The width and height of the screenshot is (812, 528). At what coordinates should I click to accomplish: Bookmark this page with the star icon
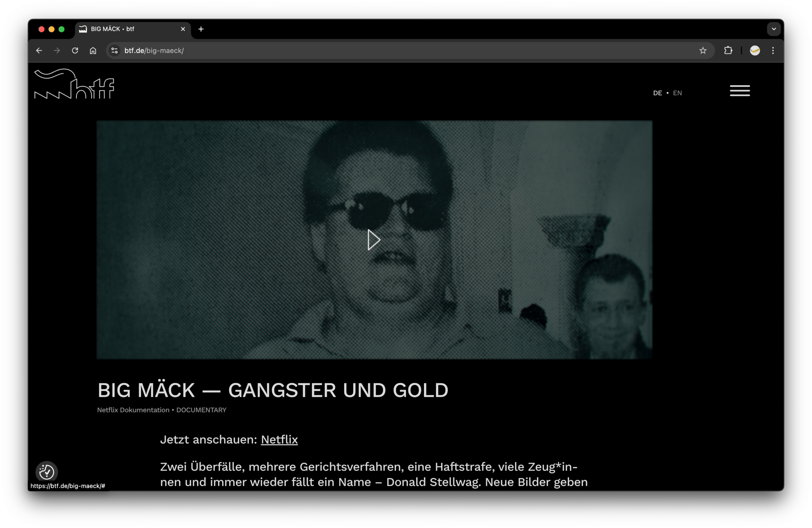click(703, 51)
